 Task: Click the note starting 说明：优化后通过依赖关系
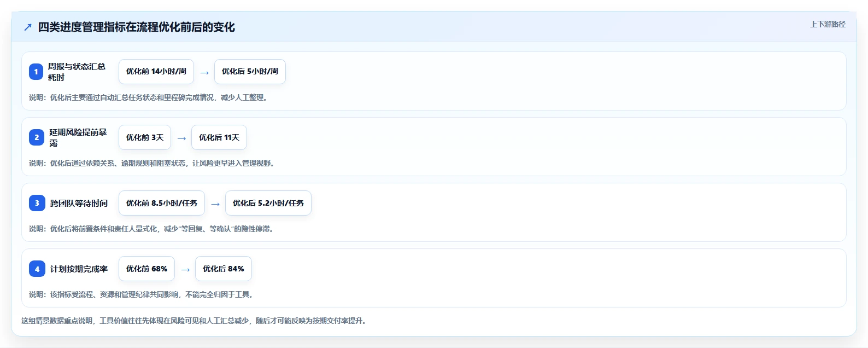tap(151, 163)
